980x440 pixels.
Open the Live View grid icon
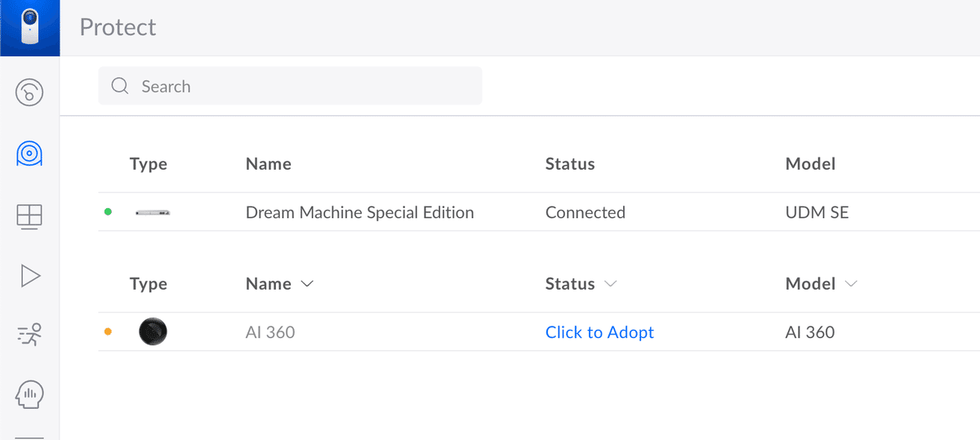coord(29,216)
